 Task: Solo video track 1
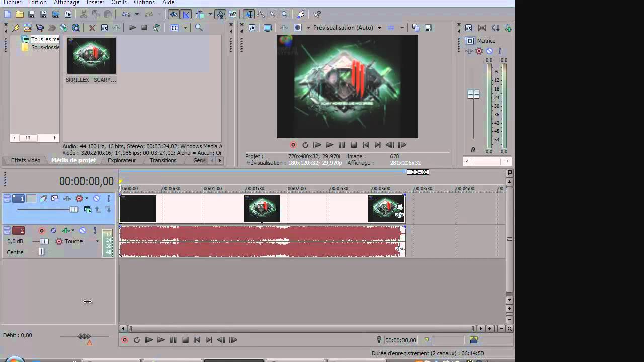coord(108,199)
